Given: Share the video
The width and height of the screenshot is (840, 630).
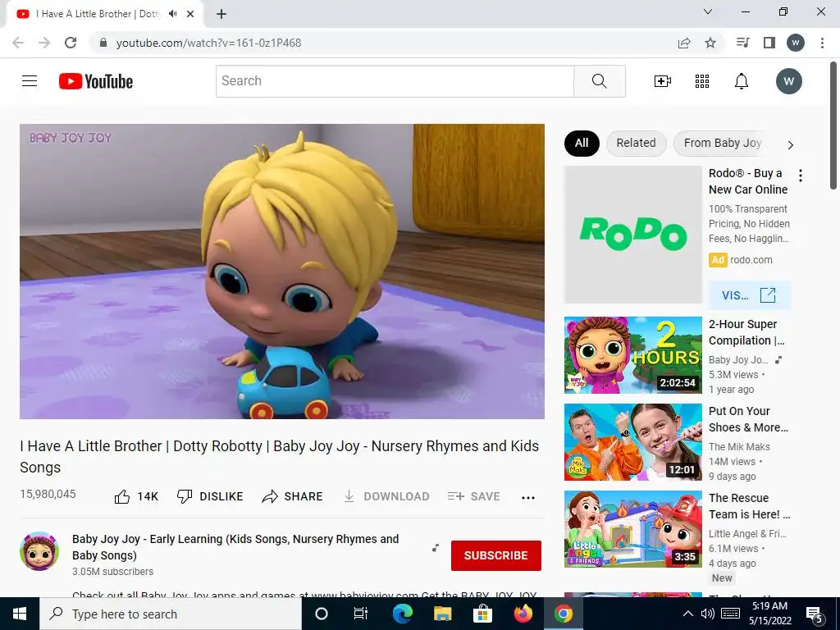Looking at the screenshot, I should (293, 496).
